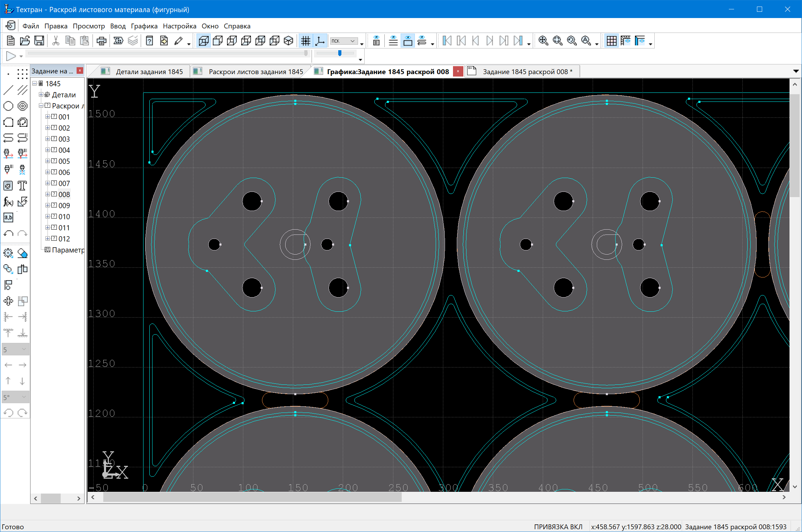The image size is (802, 532).
Task: Select the line drawing tool
Action: [8, 90]
